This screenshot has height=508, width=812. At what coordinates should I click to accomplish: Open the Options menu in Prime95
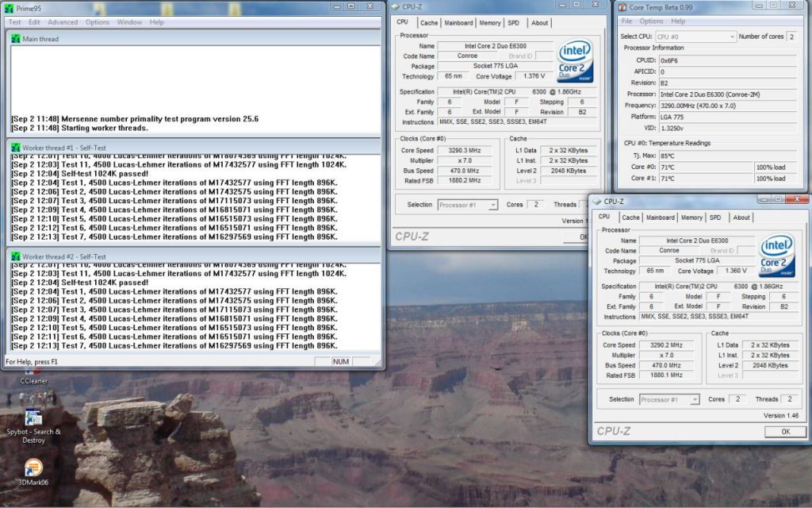[x=98, y=22]
